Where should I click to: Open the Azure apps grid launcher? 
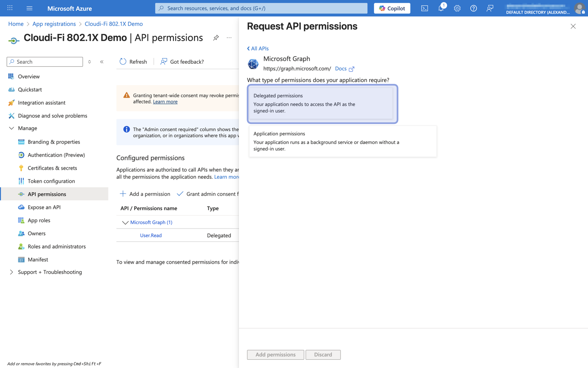10,8
